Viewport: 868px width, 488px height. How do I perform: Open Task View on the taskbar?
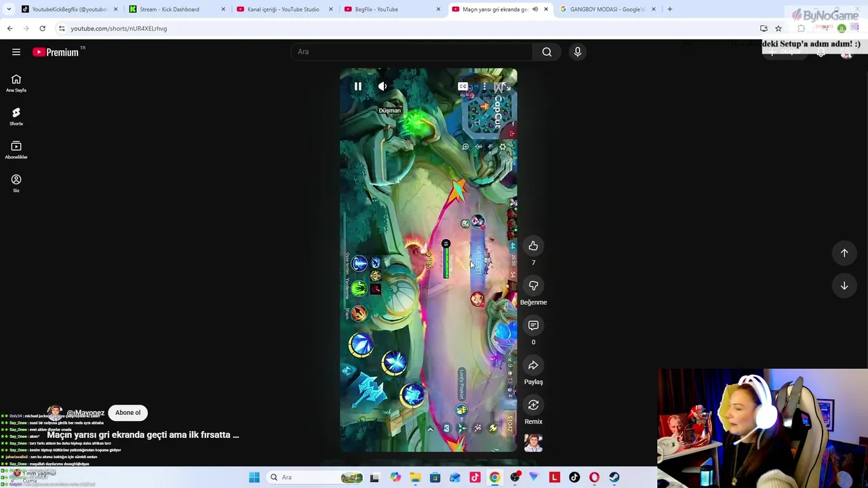(374, 478)
